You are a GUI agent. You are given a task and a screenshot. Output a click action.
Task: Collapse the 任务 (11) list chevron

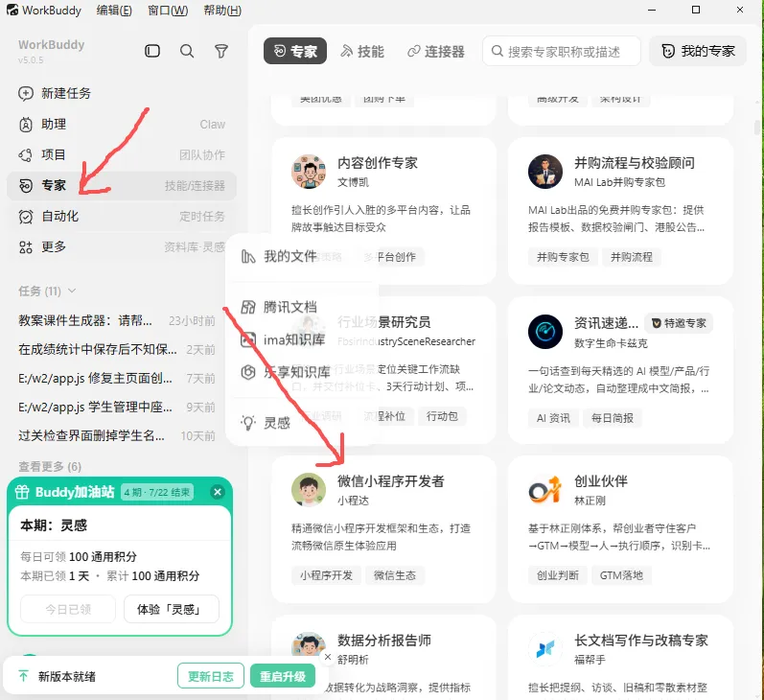(72, 291)
